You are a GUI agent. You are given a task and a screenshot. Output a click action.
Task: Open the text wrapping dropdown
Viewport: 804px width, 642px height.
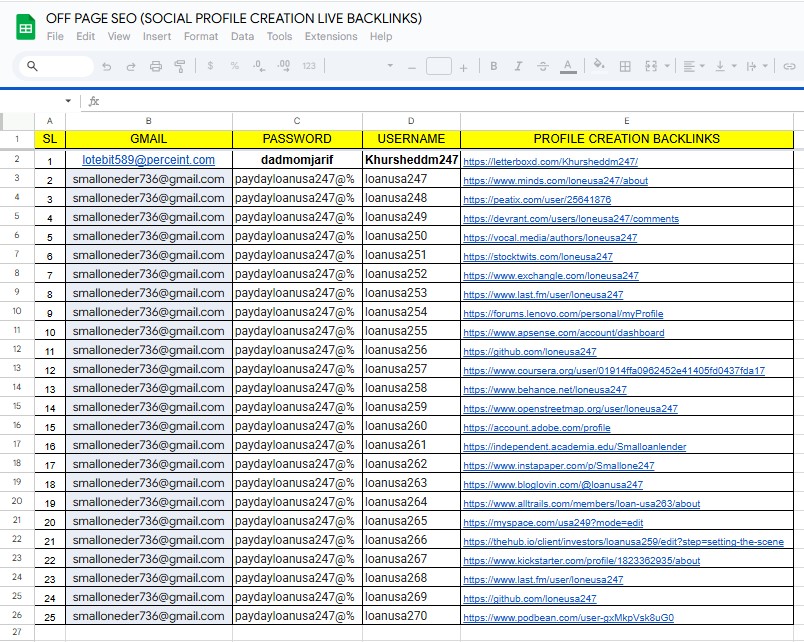[x=765, y=67]
